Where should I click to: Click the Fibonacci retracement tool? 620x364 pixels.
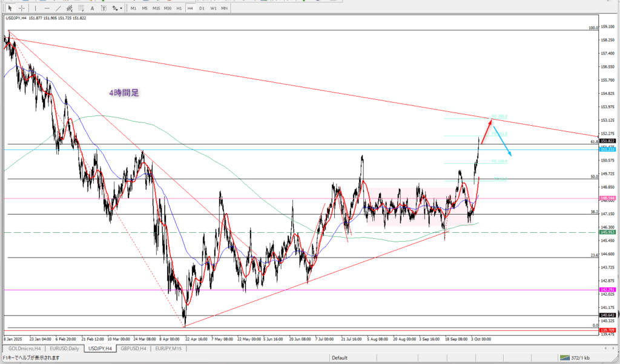tap(82, 8)
